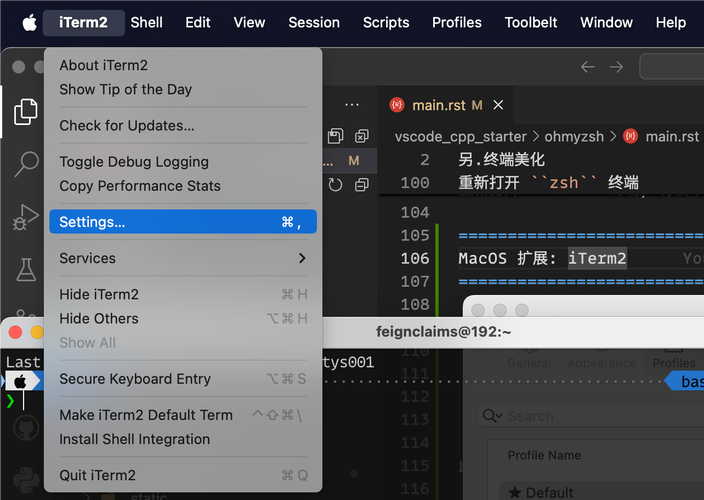Select Make iTerm2 Default Term
704x500 pixels.
pyautogui.click(x=183, y=415)
